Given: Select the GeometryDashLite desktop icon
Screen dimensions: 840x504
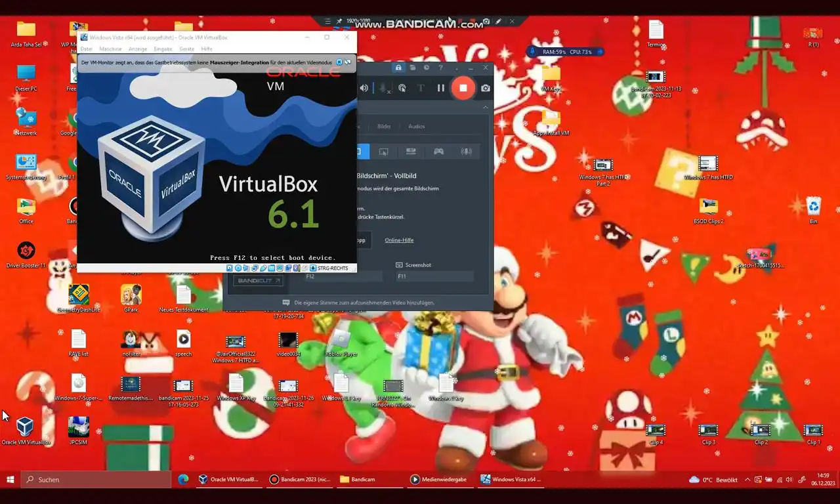Looking at the screenshot, I should tap(79, 299).
